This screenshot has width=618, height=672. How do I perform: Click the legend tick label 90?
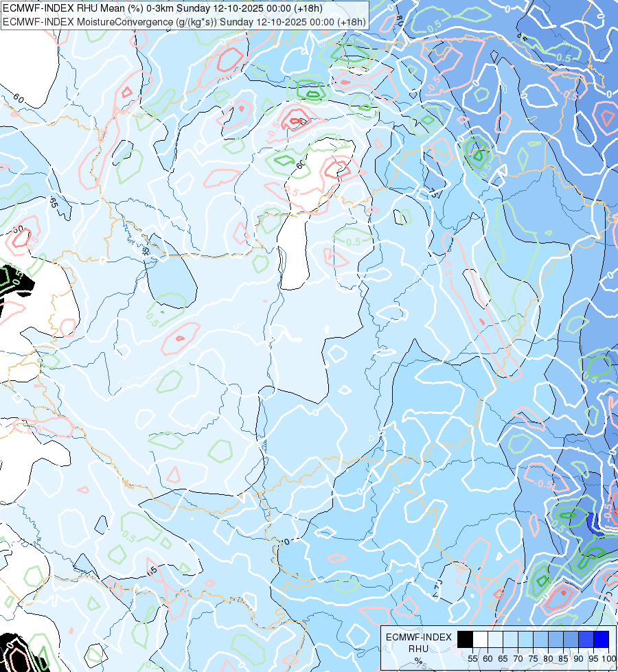578,659
